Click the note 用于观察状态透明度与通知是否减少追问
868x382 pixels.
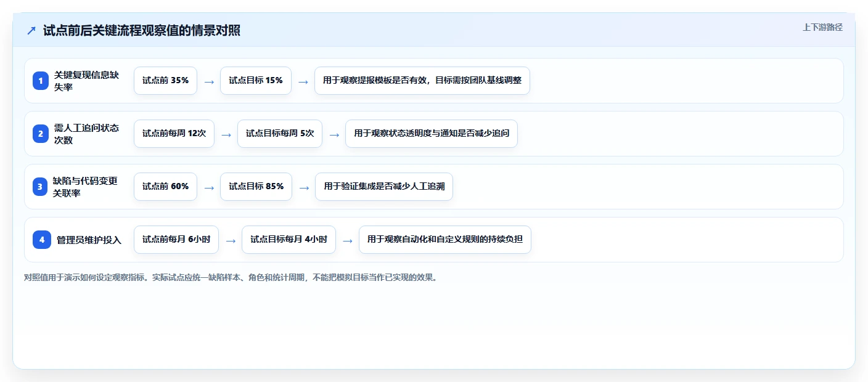click(x=432, y=134)
